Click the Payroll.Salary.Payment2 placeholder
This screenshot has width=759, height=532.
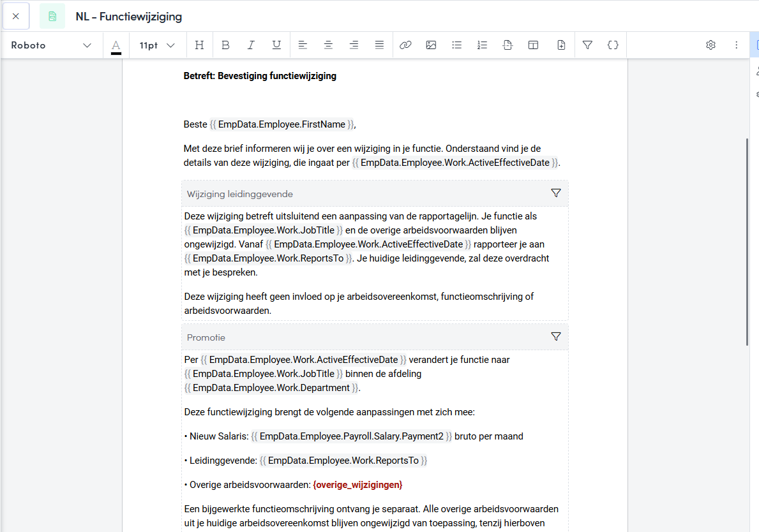point(352,436)
